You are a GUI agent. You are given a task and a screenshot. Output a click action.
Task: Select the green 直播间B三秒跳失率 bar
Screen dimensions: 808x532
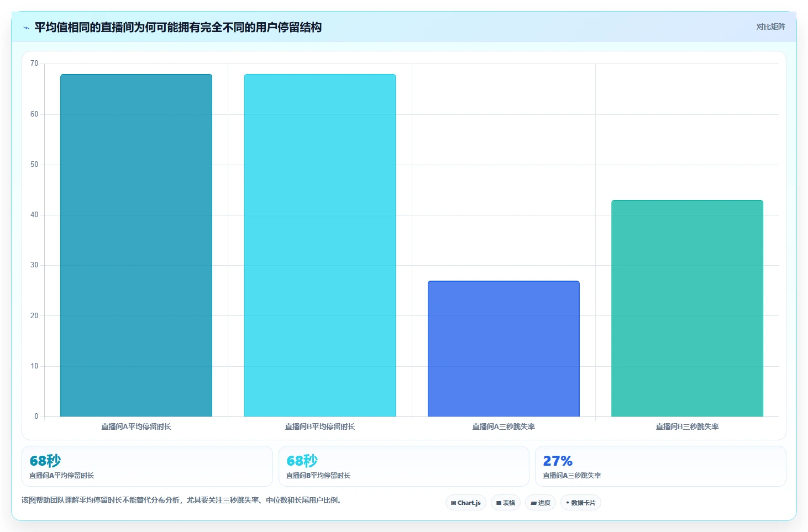pos(687,308)
